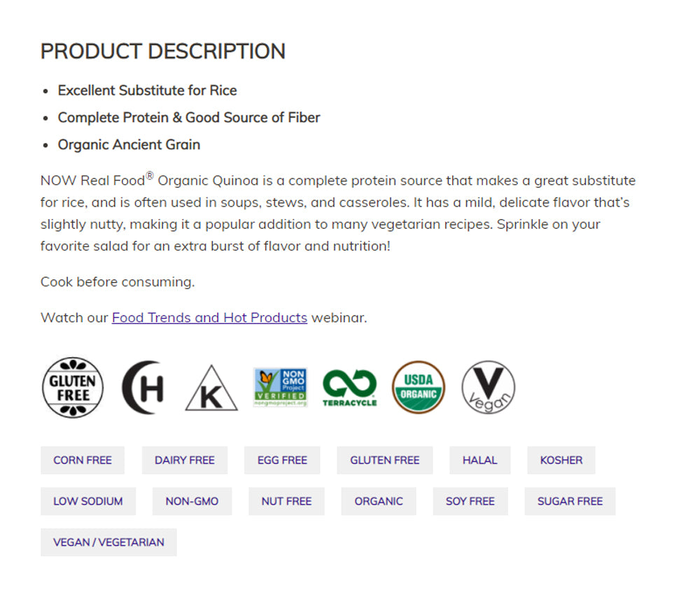700x595 pixels.
Task: Click the Kosher triangle K icon
Action: 211,390
